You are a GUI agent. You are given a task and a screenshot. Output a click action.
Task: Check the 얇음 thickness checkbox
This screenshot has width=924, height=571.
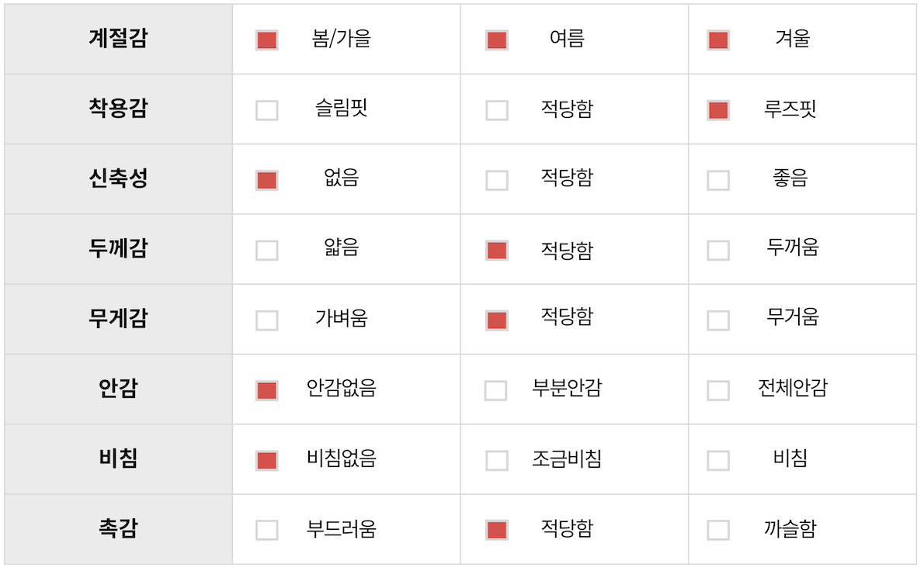[267, 251]
